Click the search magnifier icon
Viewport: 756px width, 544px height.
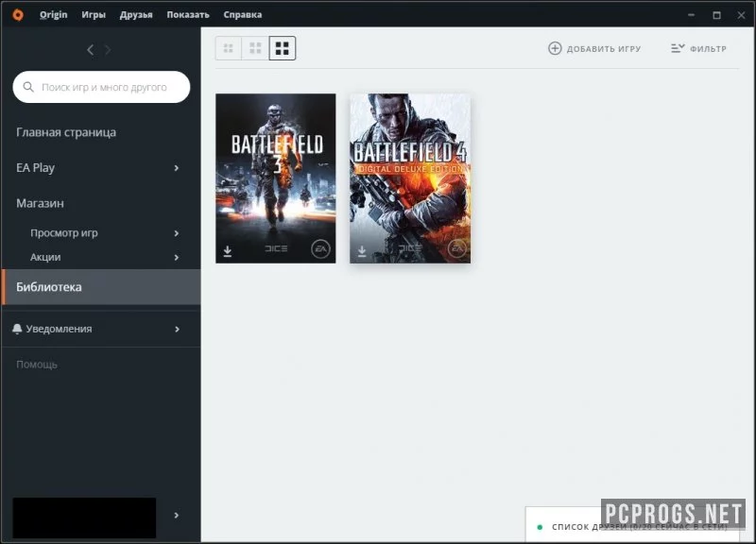28,87
